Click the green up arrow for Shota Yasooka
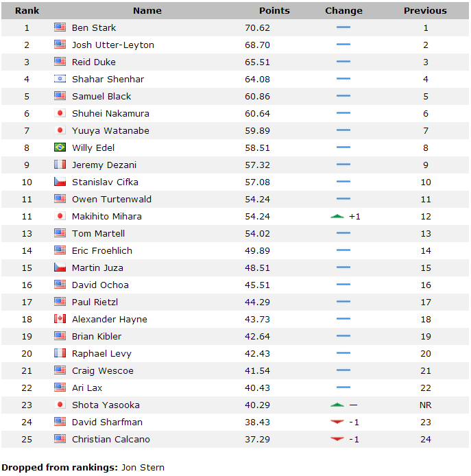471x476 pixels. tap(337, 405)
